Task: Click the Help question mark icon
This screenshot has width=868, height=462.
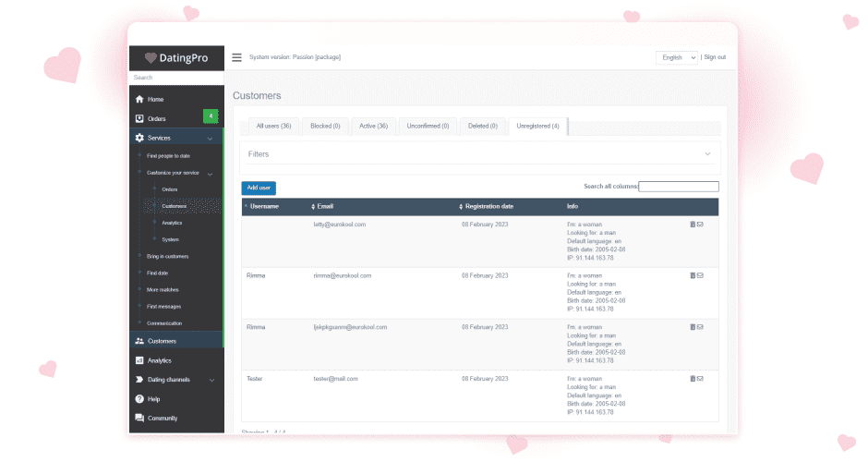Action: (x=139, y=399)
